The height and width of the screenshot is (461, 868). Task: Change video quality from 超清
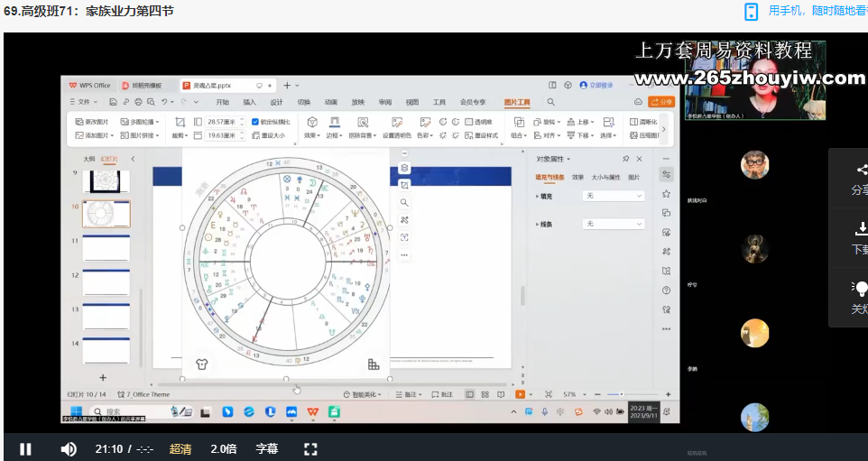[x=180, y=449]
